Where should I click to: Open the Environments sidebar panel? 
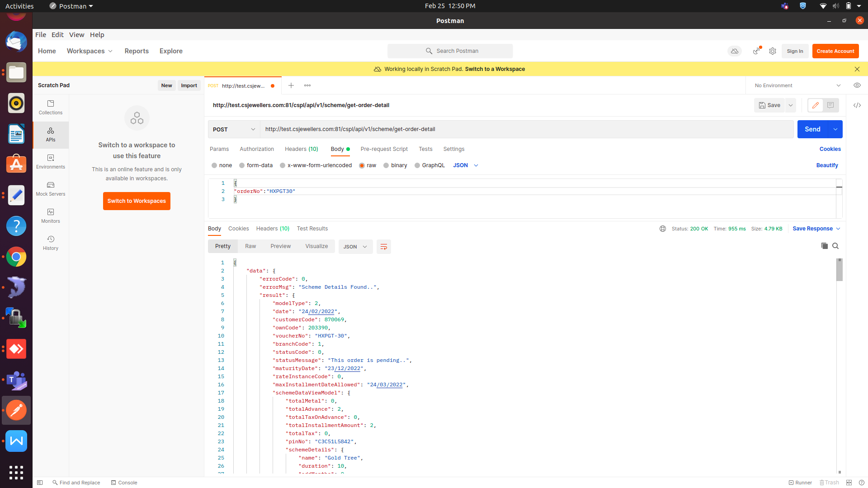[51, 162]
